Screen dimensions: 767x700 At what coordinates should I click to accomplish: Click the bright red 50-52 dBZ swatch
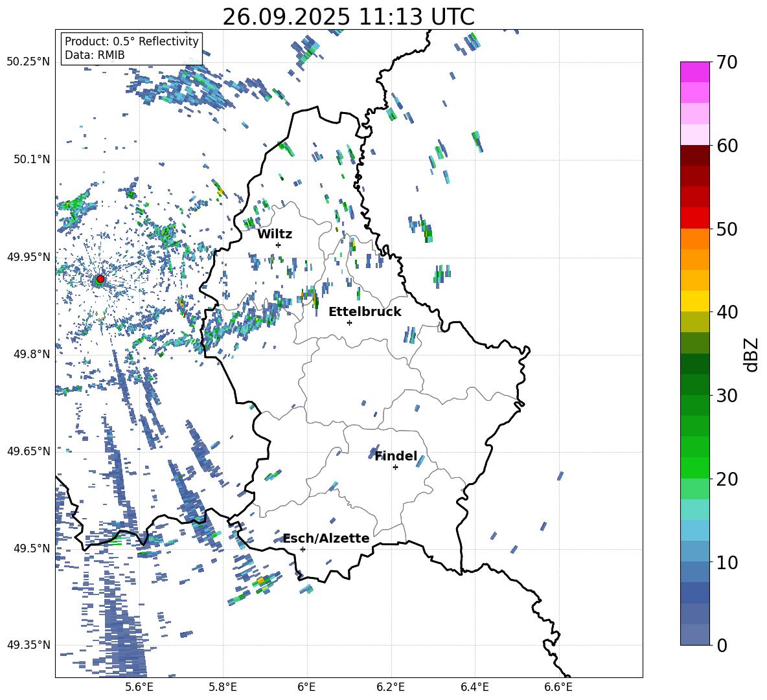click(694, 218)
